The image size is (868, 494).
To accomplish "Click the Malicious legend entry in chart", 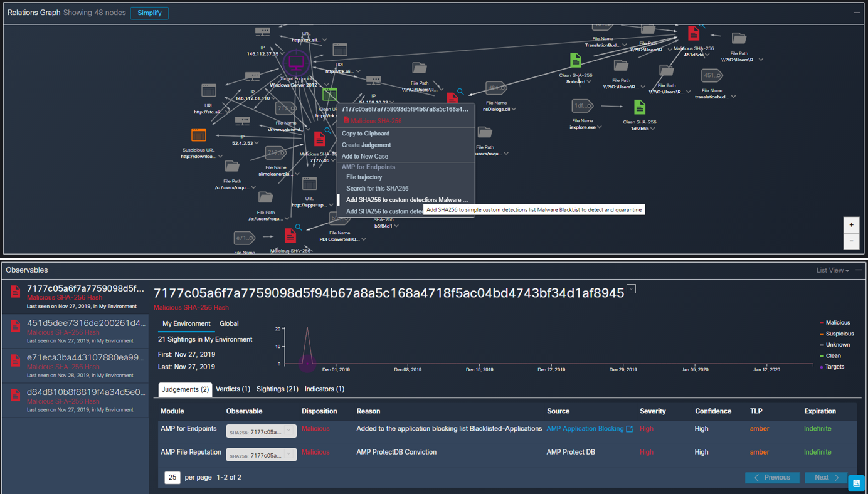I will point(835,323).
